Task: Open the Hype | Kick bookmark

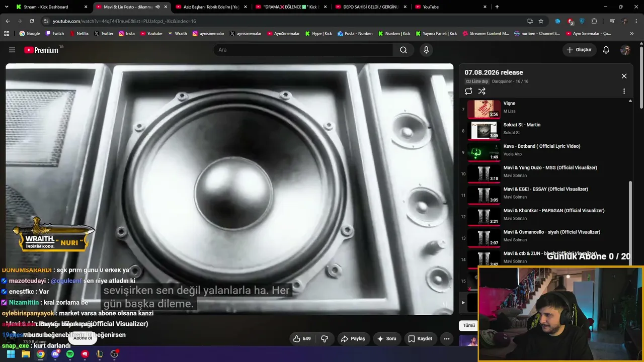Action: click(x=318, y=34)
